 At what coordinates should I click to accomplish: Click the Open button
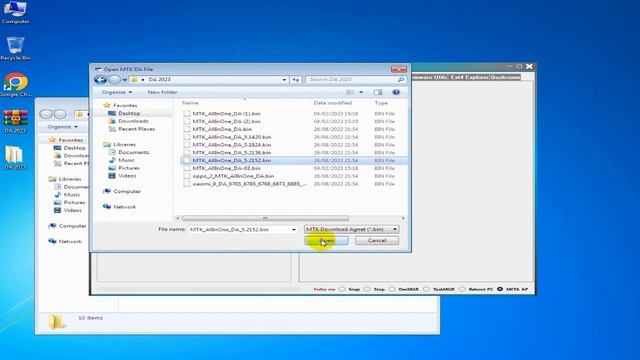[x=327, y=240]
